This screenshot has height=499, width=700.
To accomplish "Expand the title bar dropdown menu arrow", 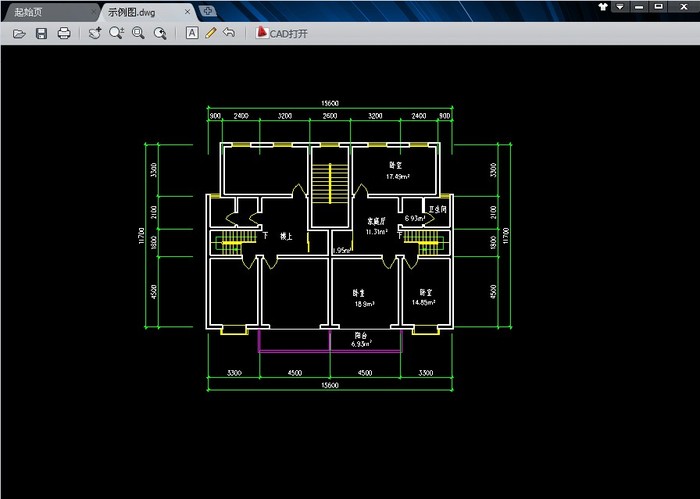I will click(621, 6).
